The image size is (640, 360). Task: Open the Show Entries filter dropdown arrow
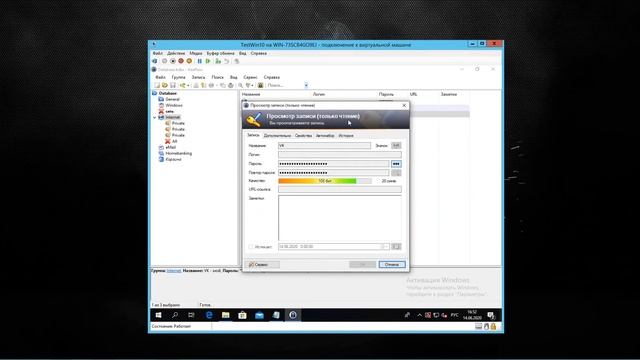[x=252, y=85]
